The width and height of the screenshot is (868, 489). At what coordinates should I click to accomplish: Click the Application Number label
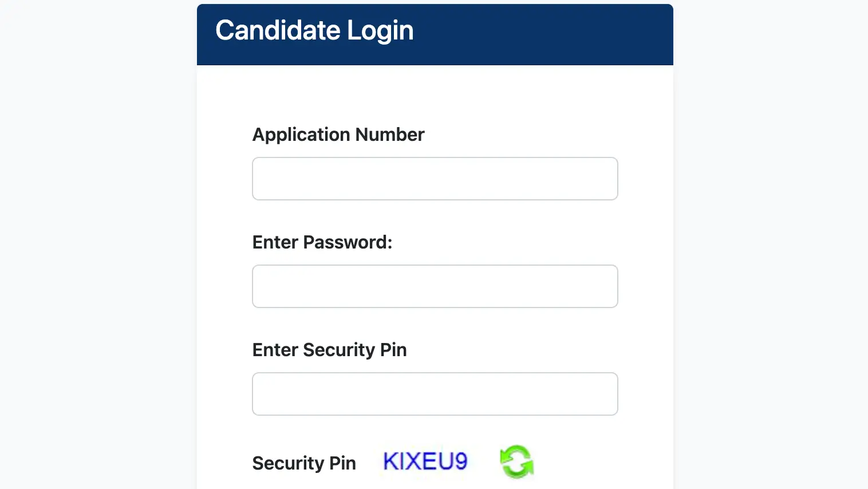pos(338,134)
